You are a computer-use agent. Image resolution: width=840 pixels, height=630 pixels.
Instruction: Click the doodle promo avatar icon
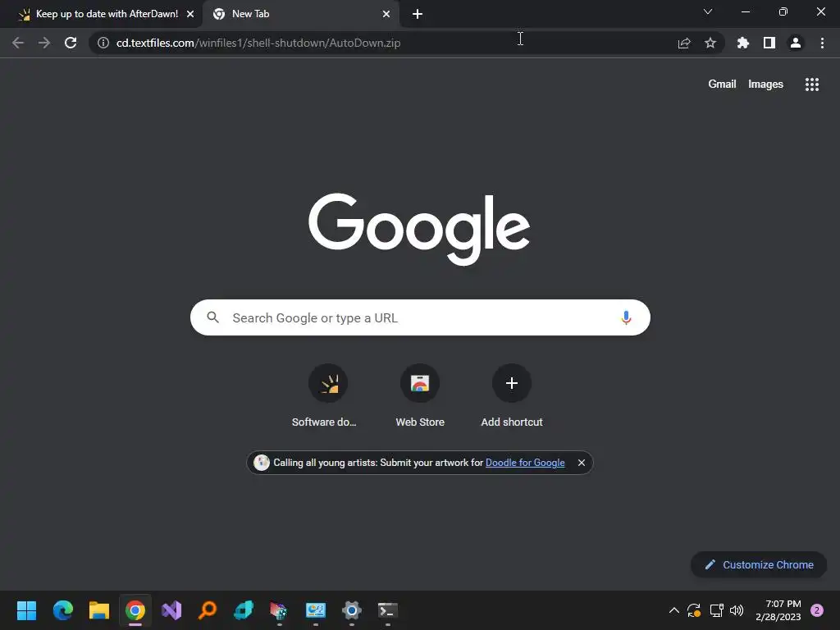[x=262, y=463]
